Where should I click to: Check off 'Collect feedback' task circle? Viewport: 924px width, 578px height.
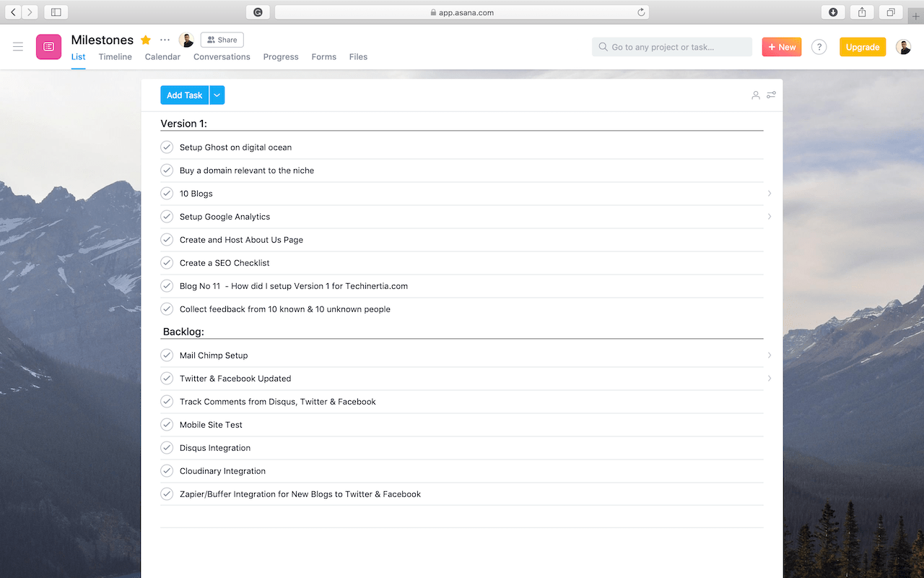[167, 309]
